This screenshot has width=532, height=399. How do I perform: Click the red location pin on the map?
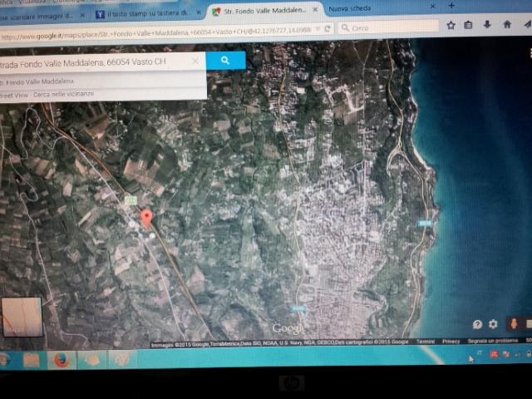tap(147, 218)
